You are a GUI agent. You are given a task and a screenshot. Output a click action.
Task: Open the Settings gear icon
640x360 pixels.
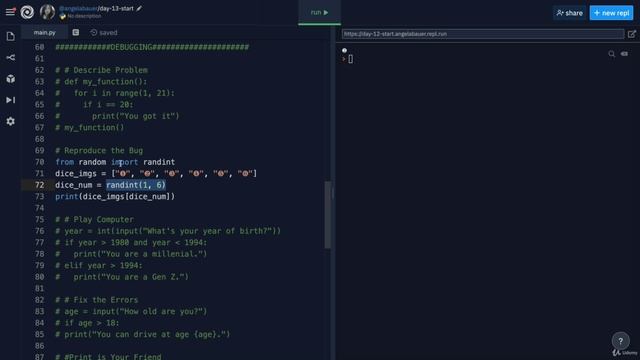pos(11,121)
